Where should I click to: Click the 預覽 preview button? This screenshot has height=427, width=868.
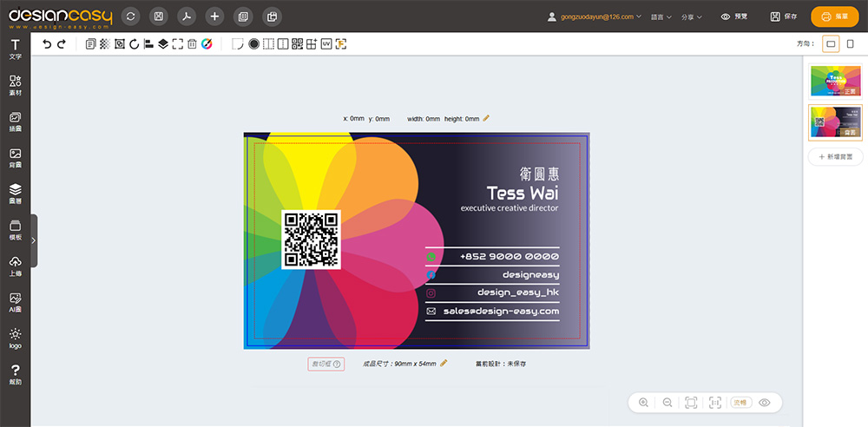[x=734, y=16]
